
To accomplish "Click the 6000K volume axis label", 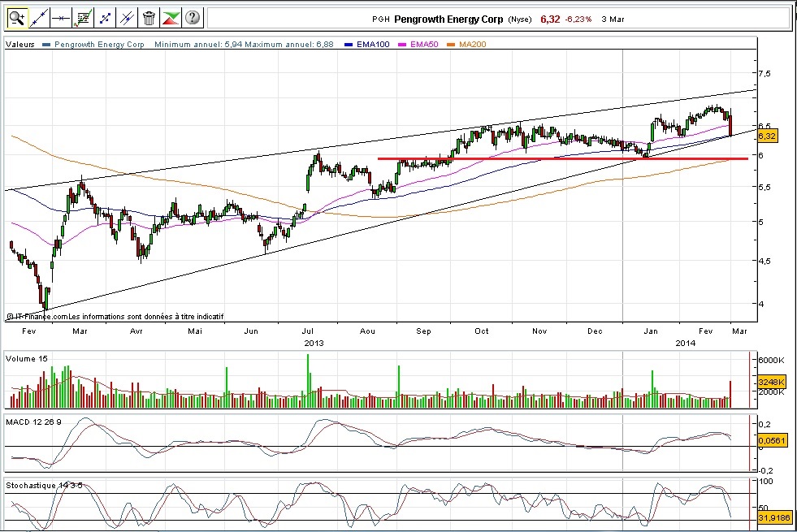I will coord(772,361).
